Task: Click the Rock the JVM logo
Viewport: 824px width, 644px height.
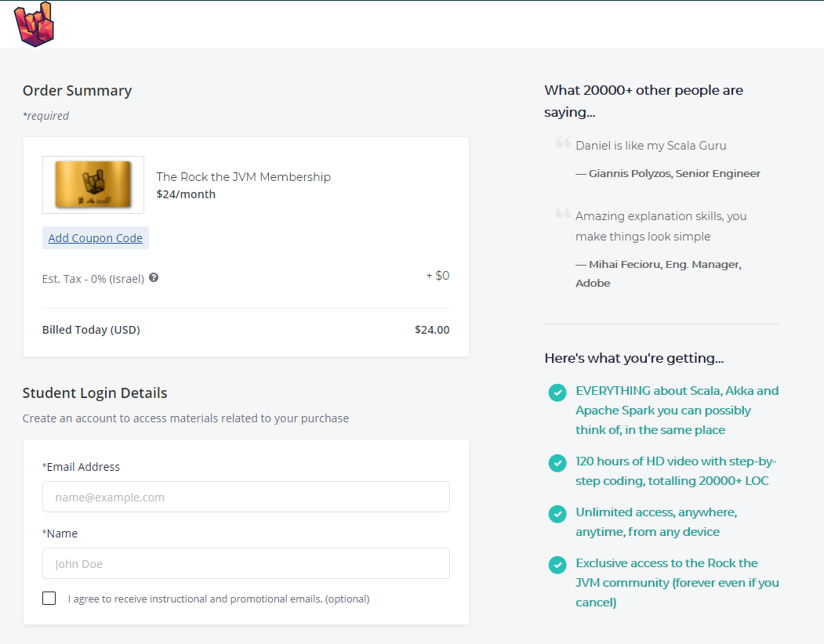Action: tap(34, 24)
